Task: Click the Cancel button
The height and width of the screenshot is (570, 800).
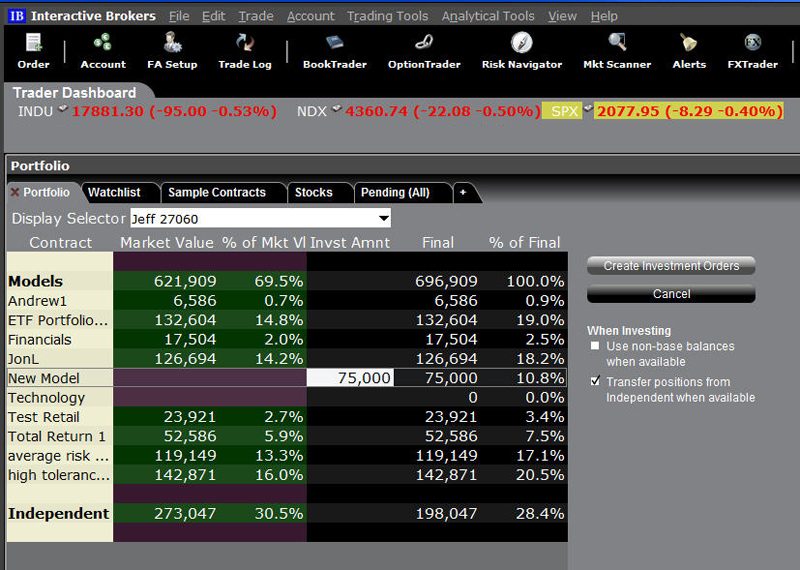Action: pyautogui.click(x=671, y=294)
